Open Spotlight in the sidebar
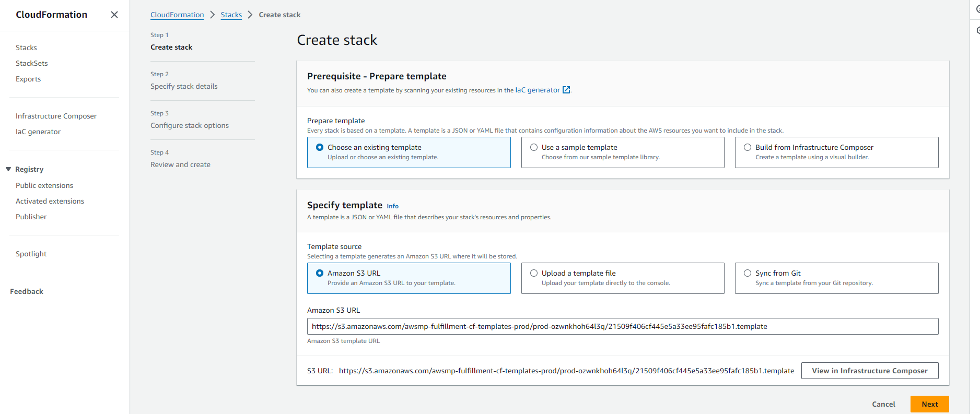The height and width of the screenshot is (414, 980). [31, 254]
